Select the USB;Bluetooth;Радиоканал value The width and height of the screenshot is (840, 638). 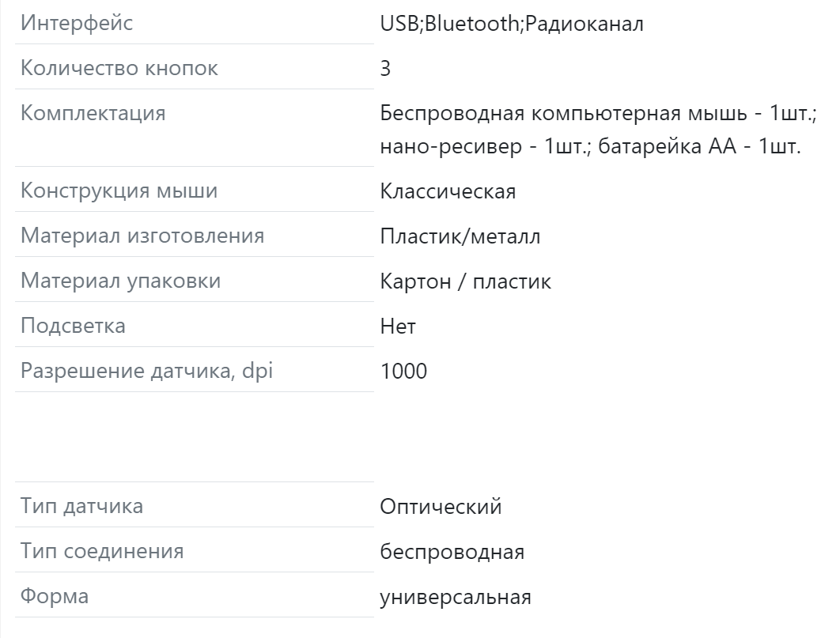pos(512,24)
